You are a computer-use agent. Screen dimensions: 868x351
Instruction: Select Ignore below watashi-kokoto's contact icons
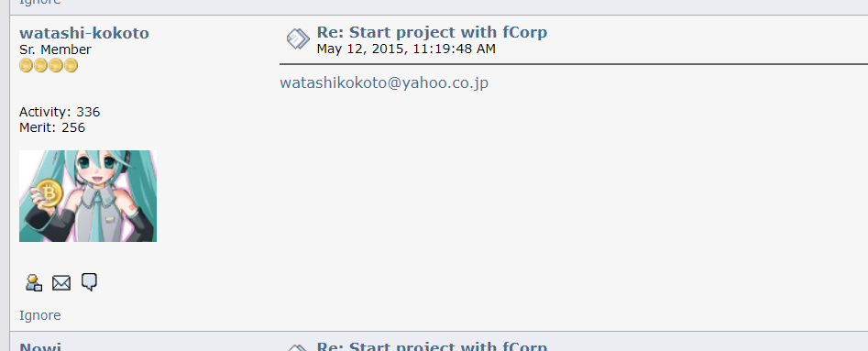coord(39,315)
